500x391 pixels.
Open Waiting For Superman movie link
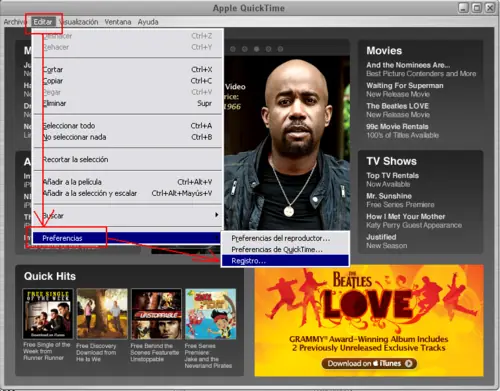click(405, 86)
